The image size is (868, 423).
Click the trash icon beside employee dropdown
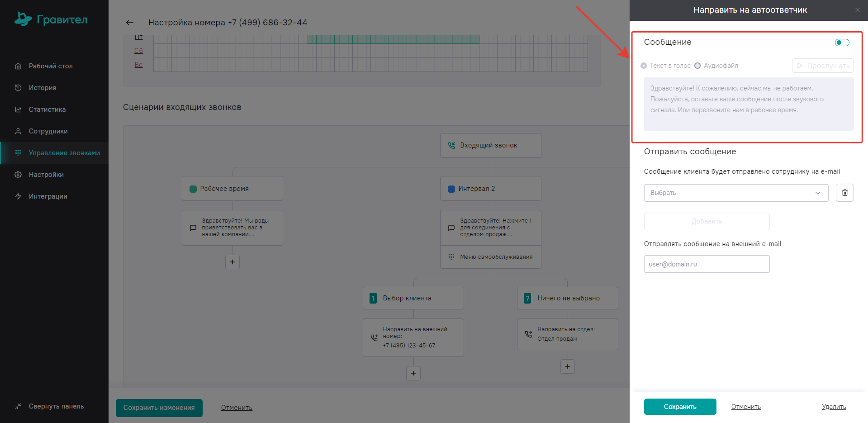point(844,193)
